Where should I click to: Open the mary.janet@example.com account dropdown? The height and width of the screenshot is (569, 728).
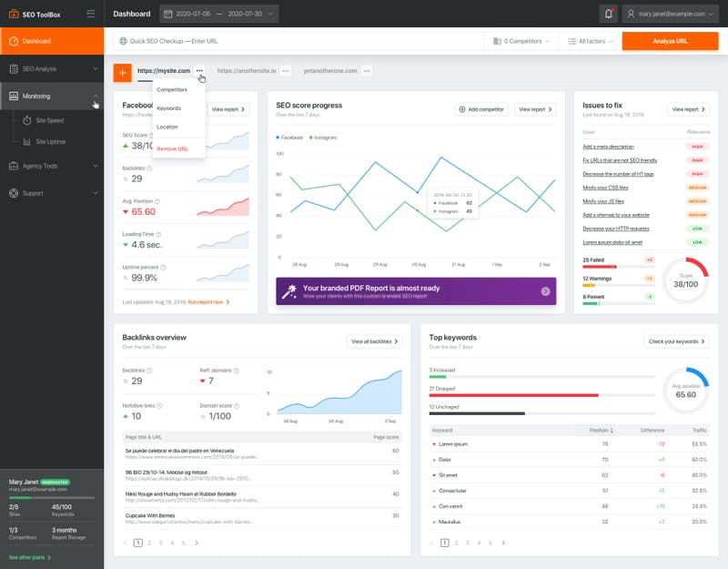(x=672, y=14)
